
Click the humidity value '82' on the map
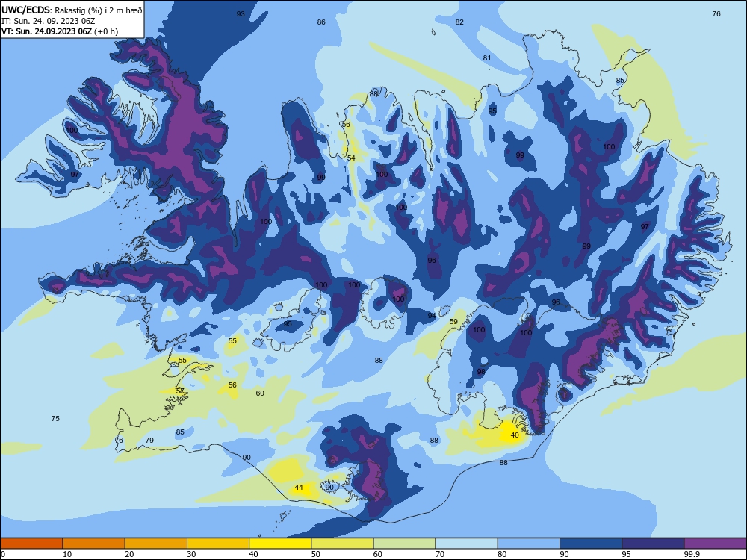(x=459, y=22)
